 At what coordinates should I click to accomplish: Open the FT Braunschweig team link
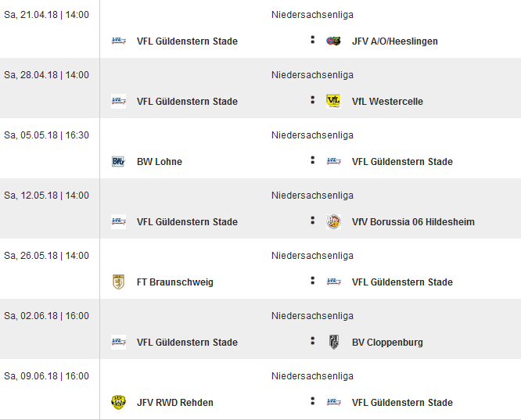175,282
